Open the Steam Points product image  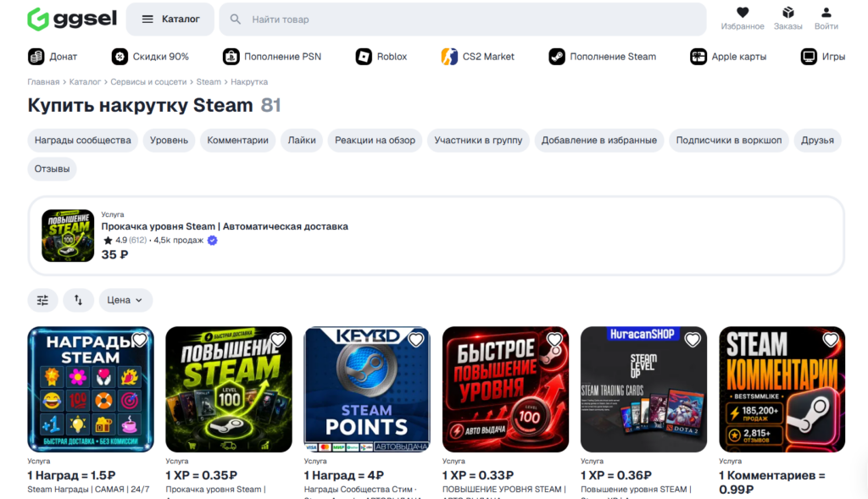coord(367,390)
